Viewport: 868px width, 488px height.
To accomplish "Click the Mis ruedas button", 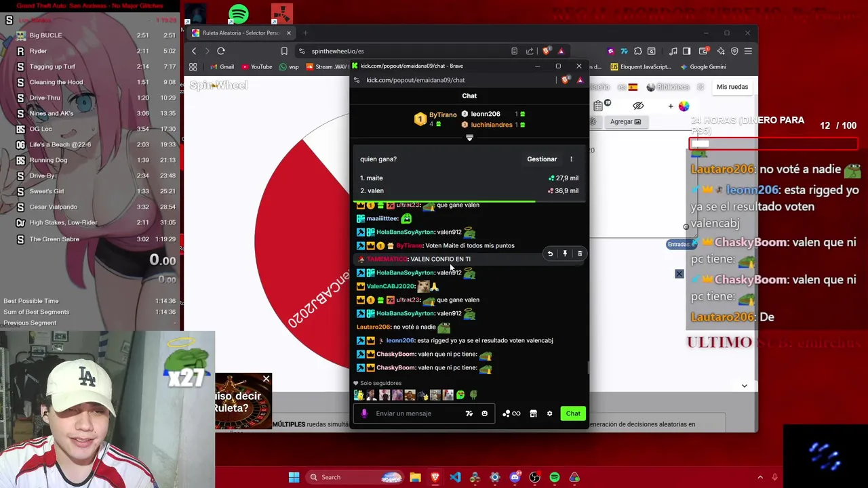I will 732,87.
